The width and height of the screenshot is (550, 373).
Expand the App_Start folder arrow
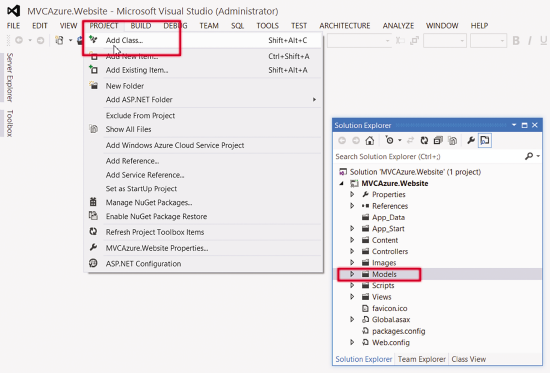click(x=352, y=228)
